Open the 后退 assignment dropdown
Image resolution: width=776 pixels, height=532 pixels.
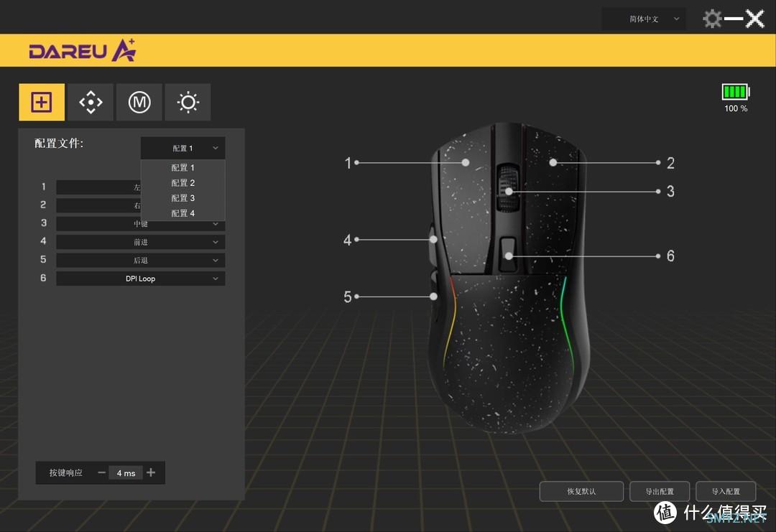pos(141,261)
